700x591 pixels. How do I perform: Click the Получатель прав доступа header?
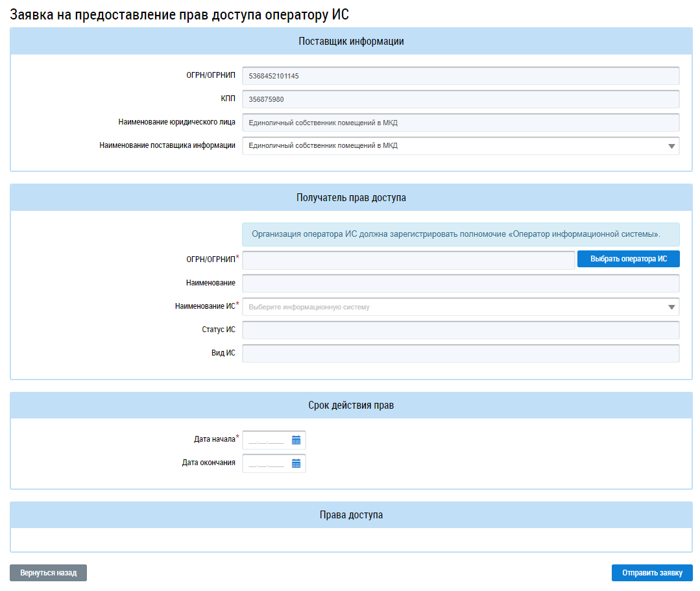[351, 198]
